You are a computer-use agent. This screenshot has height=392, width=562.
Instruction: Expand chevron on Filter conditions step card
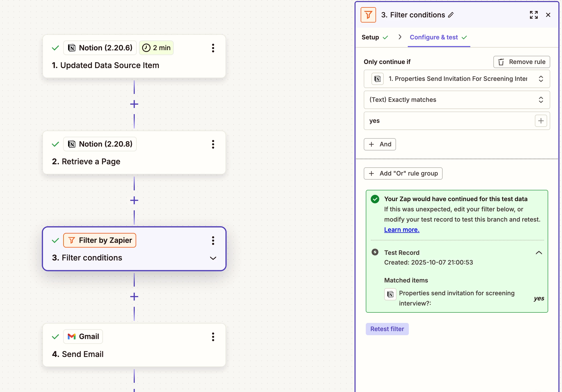tap(213, 258)
